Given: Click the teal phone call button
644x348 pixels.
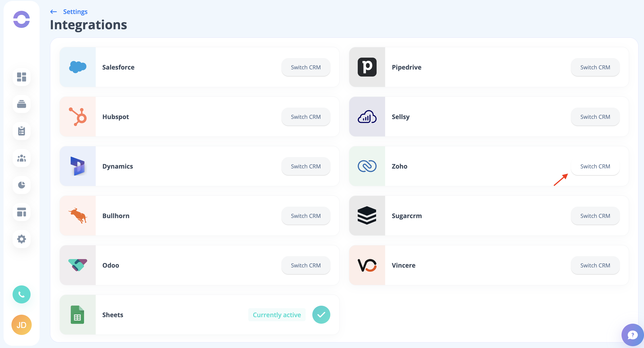Looking at the screenshot, I should pyautogui.click(x=22, y=294).
